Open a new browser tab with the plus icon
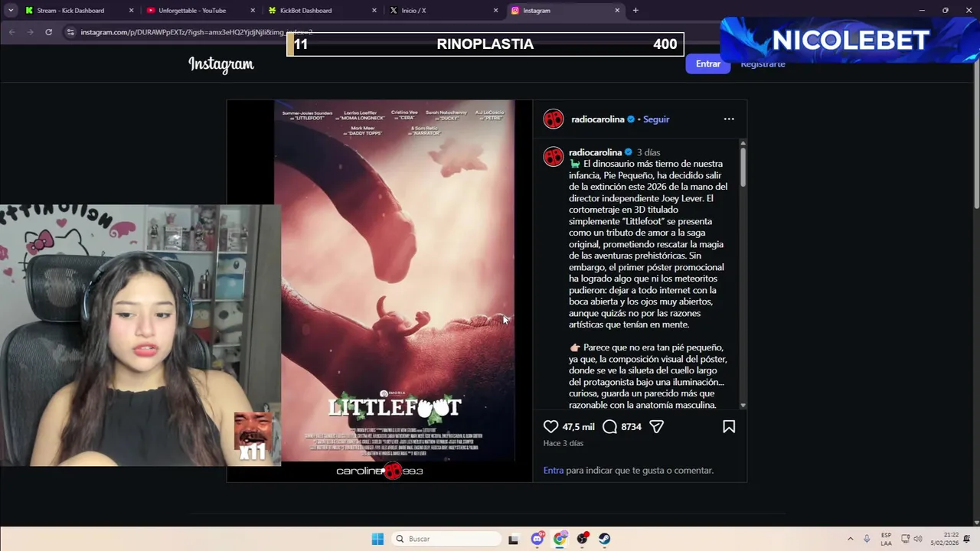Viewport: 980px width, 551px height. pyautogui.click(x=635, y=10)
